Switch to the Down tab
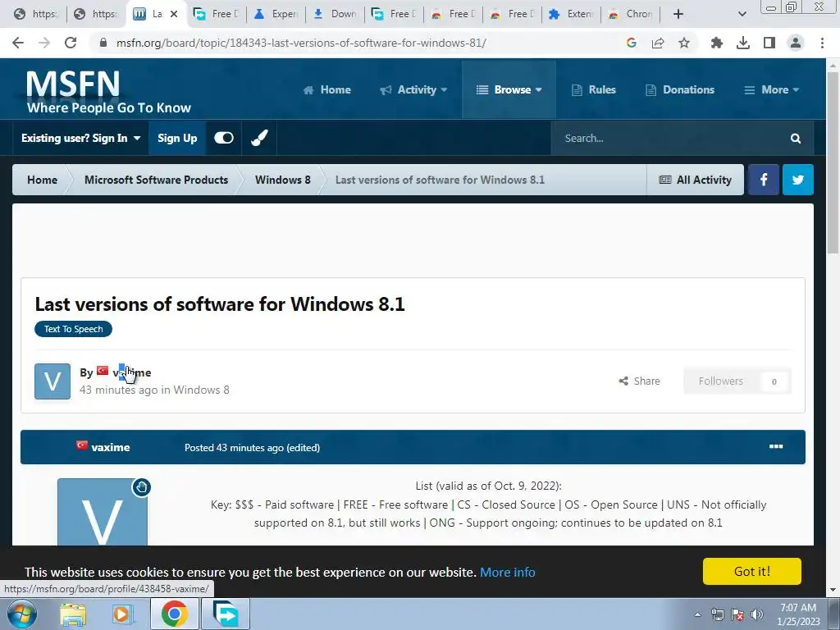This screenshot has height=630, width=840. (x=335, y=14)
